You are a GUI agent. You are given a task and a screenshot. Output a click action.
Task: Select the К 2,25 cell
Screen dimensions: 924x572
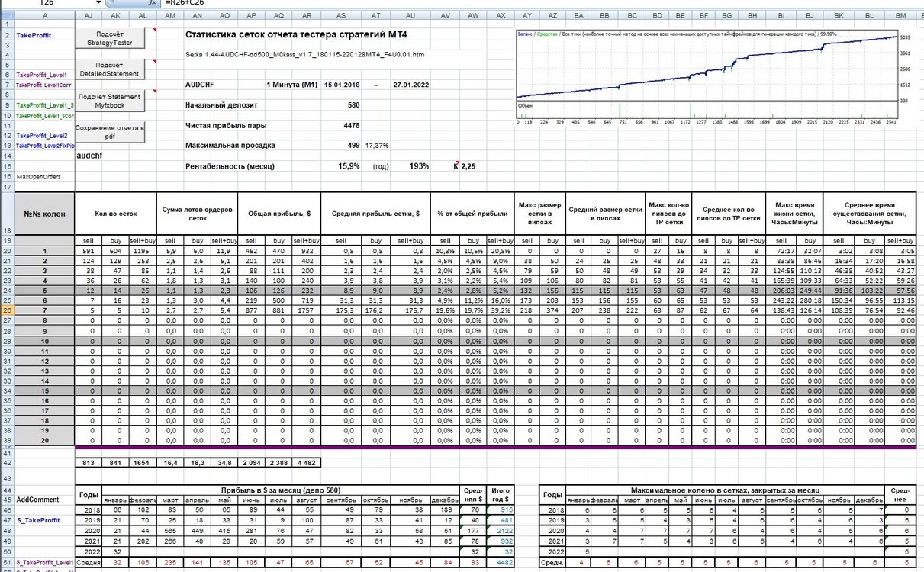(464, 165)
